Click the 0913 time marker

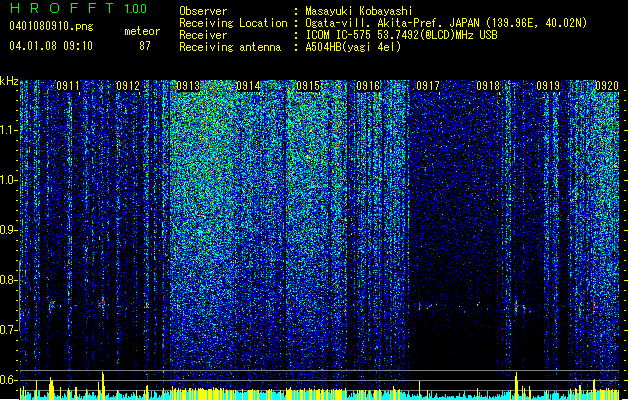coord(188,86)
